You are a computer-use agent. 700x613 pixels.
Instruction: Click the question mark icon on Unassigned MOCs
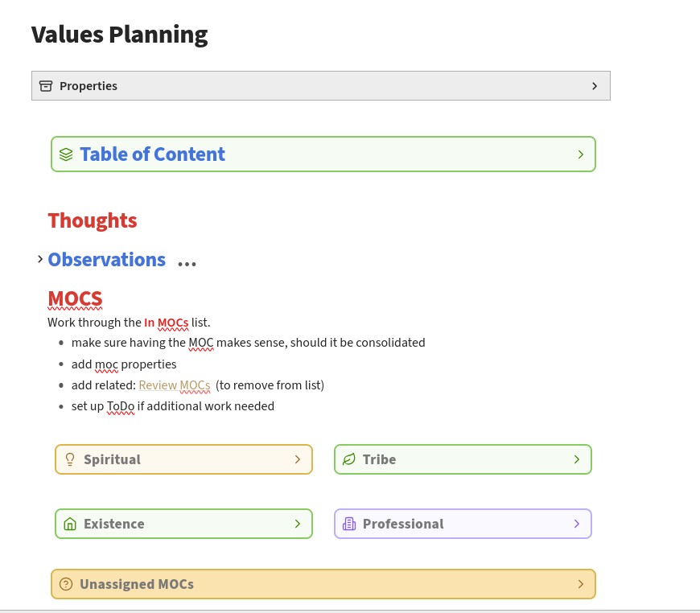[66, 584]
